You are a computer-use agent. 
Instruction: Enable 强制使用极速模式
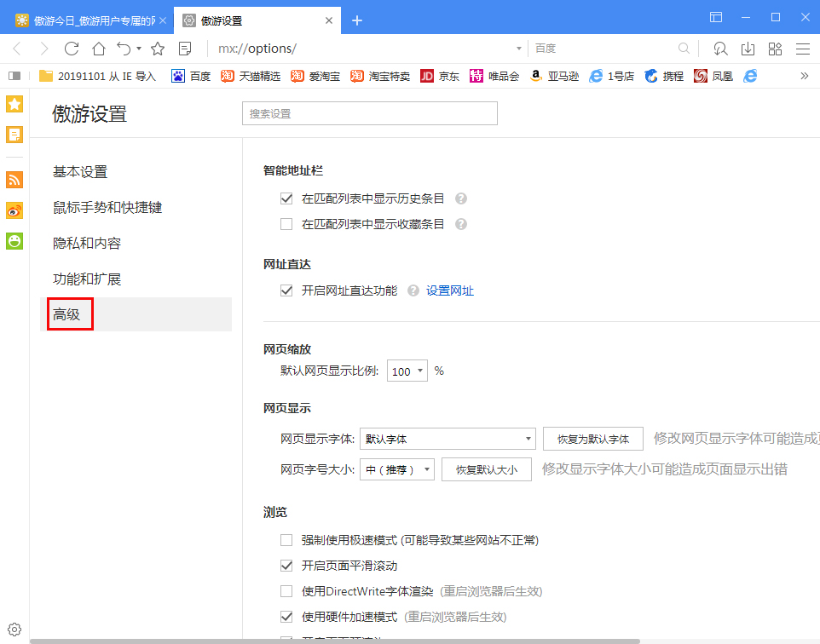(286, 539)
